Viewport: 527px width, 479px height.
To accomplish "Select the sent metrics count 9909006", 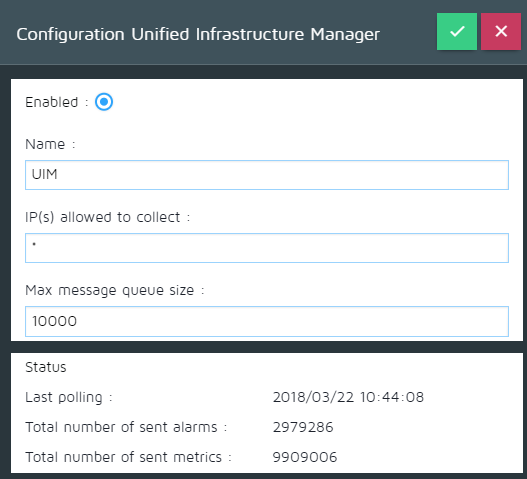I will pos(305,457).
